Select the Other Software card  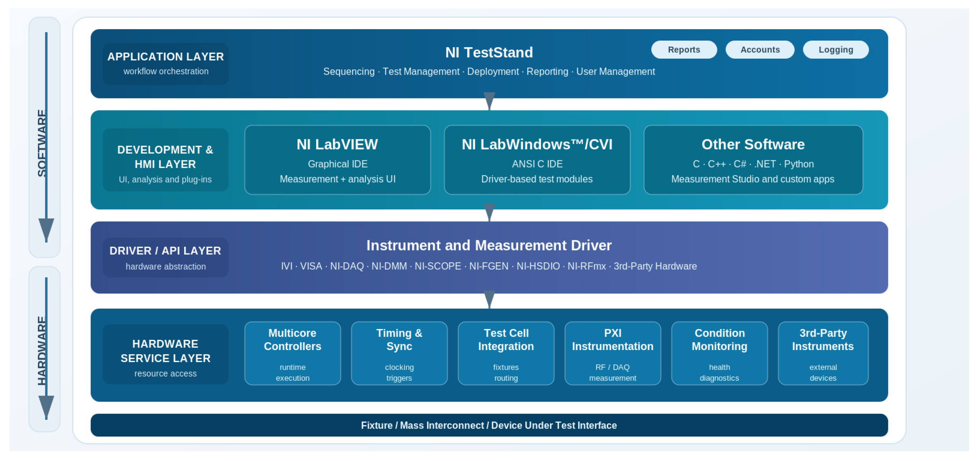(753, 160)
